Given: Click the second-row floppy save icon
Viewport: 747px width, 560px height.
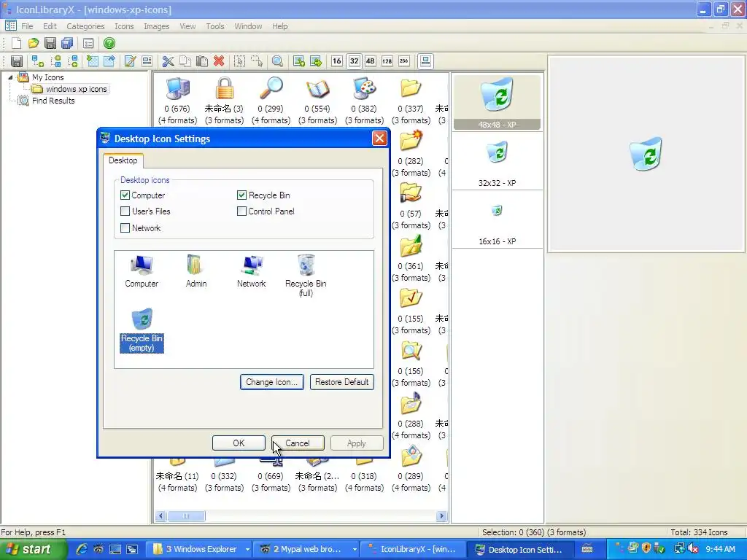Looking at the screenshot, I should coord(17,61).
